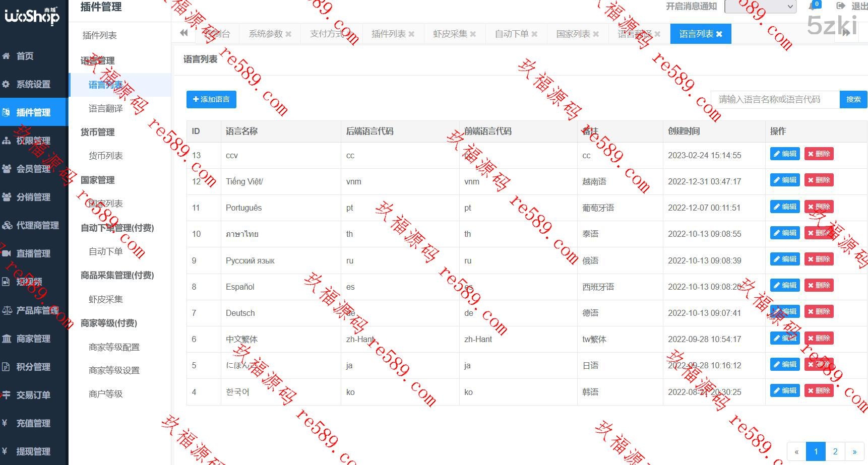
Task: Click the home icon beside 首页
Action: coord(7,56)
